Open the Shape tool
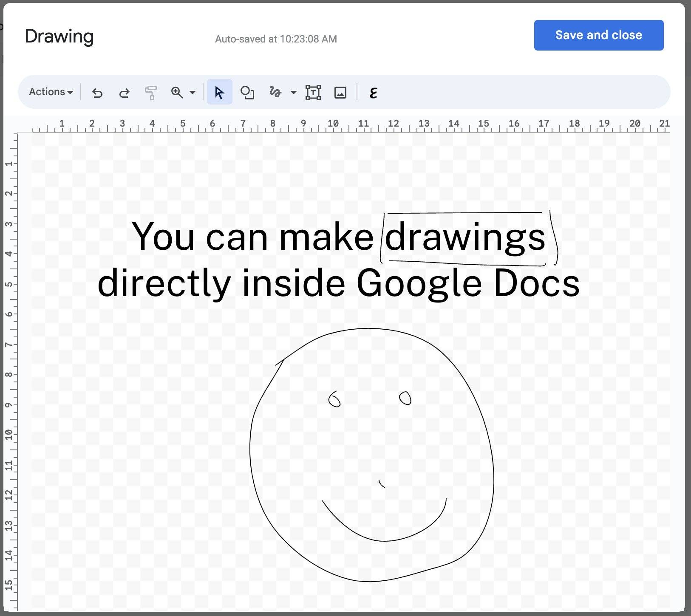Screen dimensions: 691x616 coord(247,92)
